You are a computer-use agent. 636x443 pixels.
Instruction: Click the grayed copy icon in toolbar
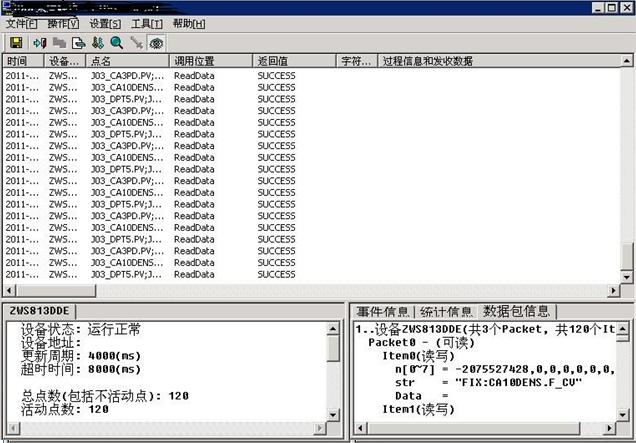[59, 43]
